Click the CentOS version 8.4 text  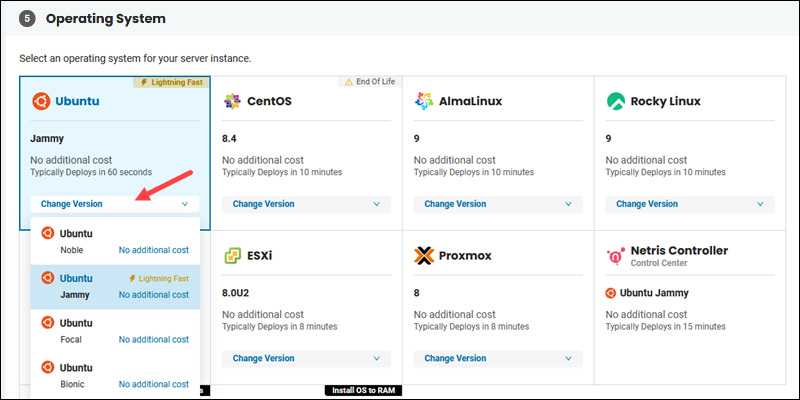229,139
